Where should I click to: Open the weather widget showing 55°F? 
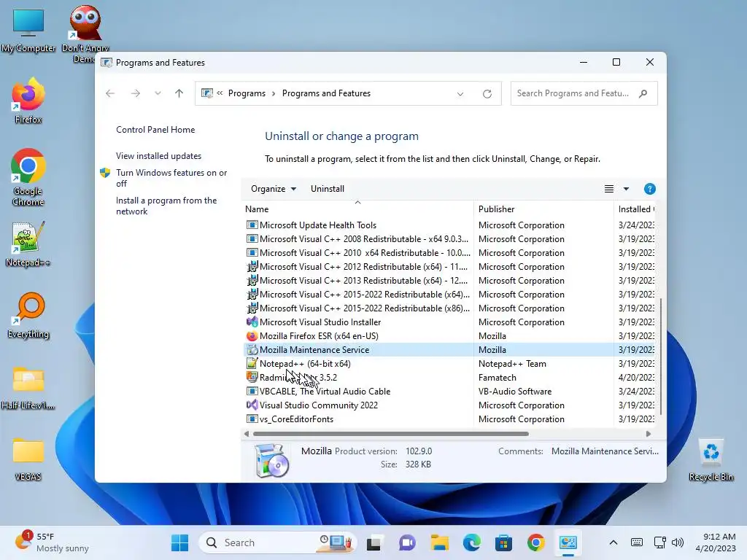coord(52,542)
